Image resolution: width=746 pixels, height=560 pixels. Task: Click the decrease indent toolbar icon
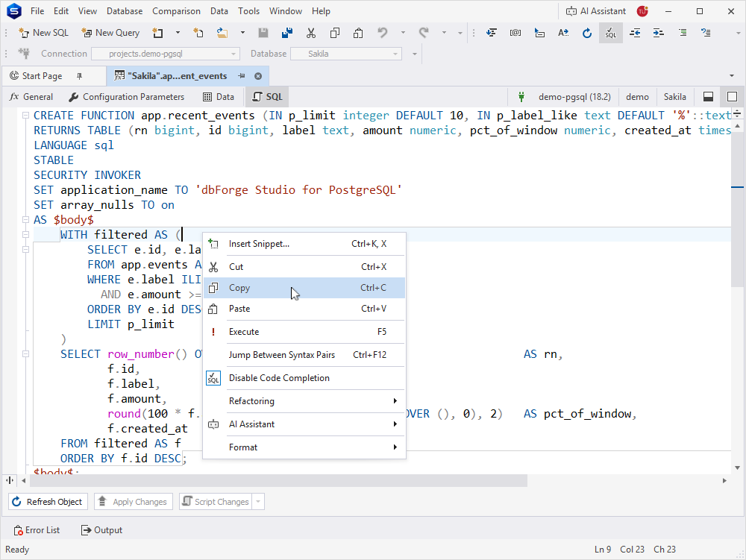pyautogui.click(x=635, y=33)
